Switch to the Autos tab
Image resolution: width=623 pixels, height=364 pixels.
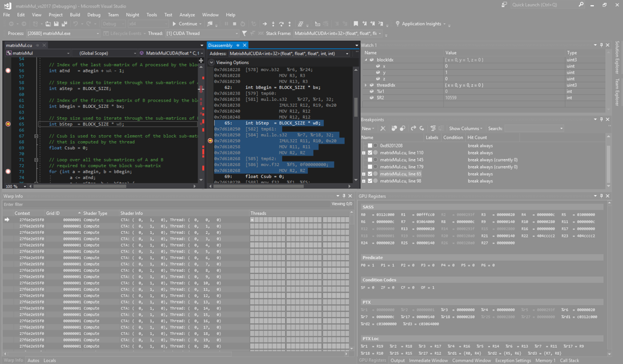(x=33, y=361)
